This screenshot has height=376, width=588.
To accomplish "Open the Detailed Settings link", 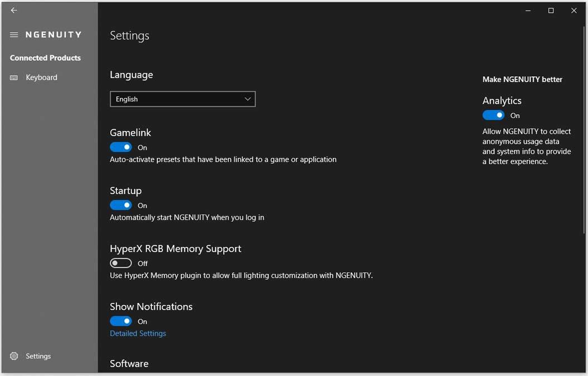I will coord(138,333).
